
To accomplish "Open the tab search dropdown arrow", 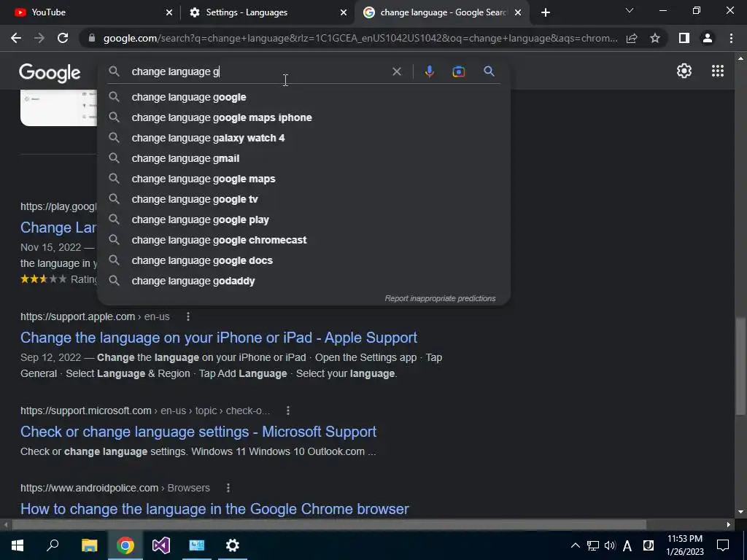I will coord(630,10).
